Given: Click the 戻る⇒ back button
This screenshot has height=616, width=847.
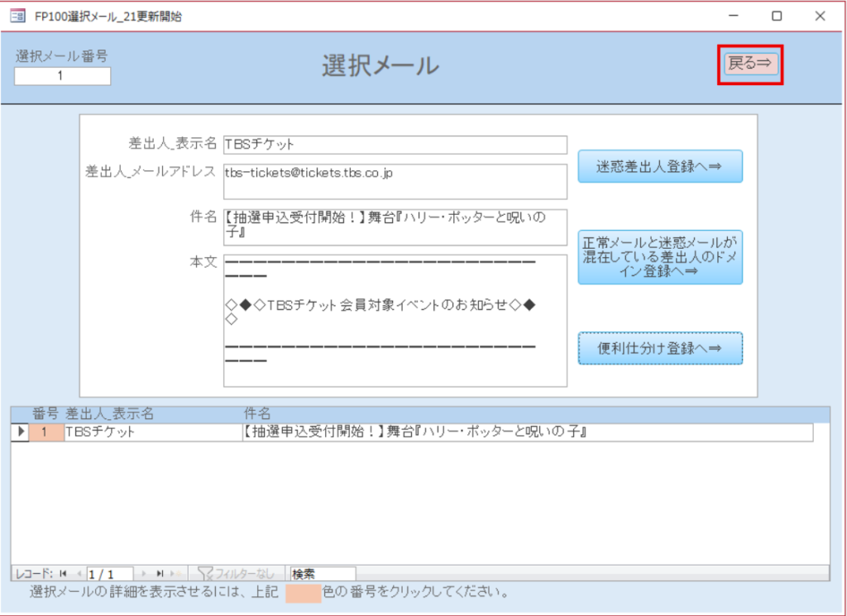Looking at the screenshot, I should point(751,64).
